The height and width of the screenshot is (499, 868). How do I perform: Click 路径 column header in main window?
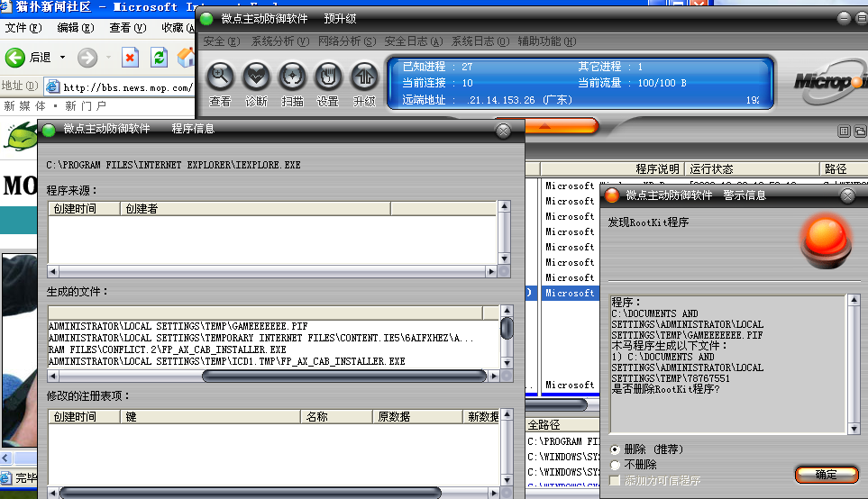pos(844,168)
